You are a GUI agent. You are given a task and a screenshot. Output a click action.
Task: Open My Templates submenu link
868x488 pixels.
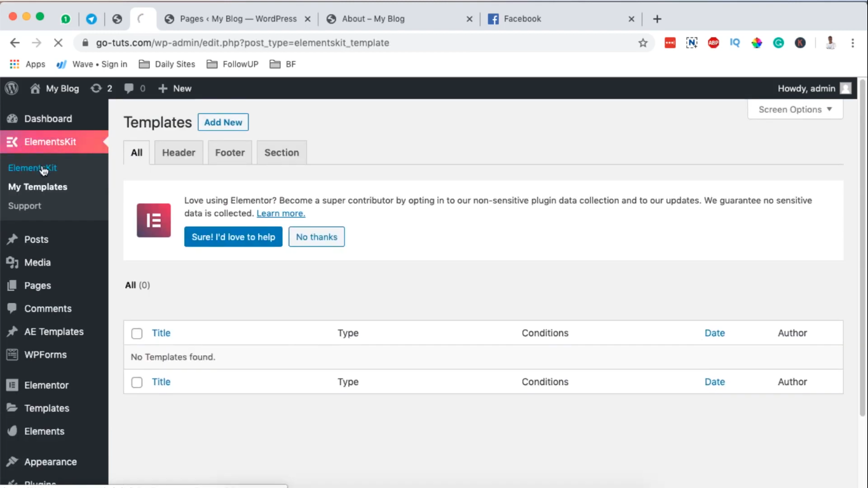pyautogui.click(x=37, y=187)
